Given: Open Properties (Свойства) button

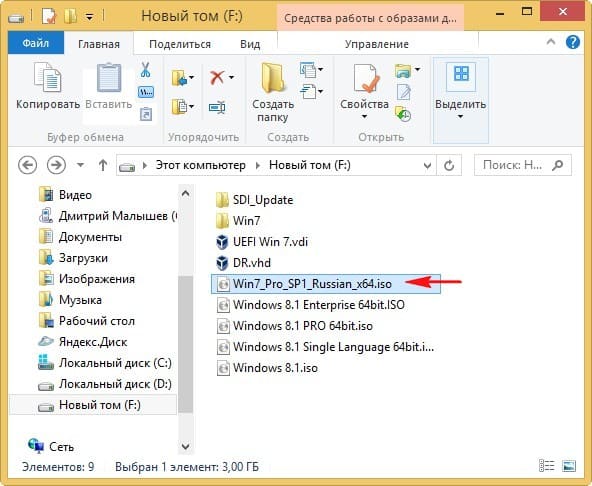Looking at the screenshot, I should [x=364, y=91].
